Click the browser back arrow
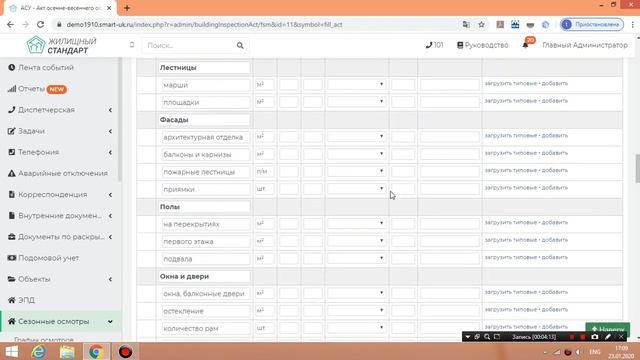Image resolution: width=640 pixels, height=360 pixels. tap(10, 24)
